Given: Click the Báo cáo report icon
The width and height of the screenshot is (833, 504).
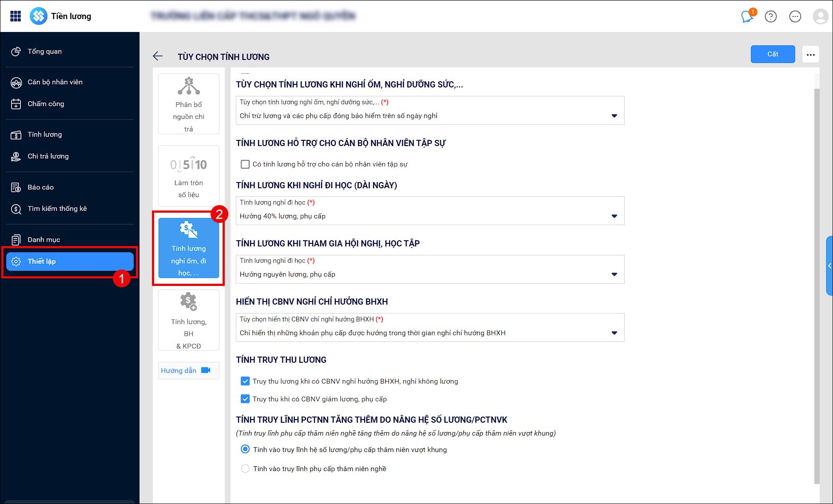Looking at the screenshot, I should tap(16, 187).
